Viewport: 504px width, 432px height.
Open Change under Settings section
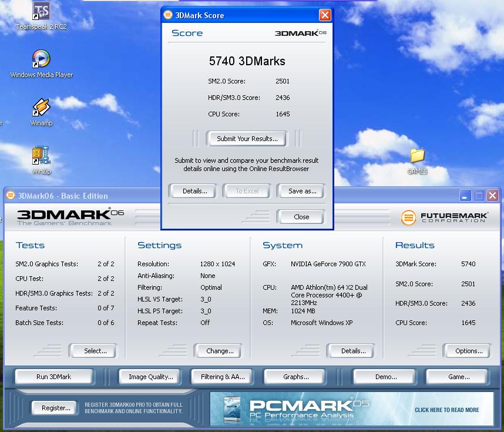click(x=220, y=351)
